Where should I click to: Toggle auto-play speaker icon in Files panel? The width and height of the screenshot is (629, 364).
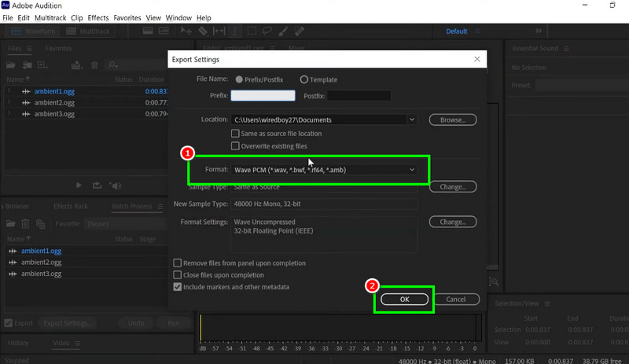pos(116,186)
